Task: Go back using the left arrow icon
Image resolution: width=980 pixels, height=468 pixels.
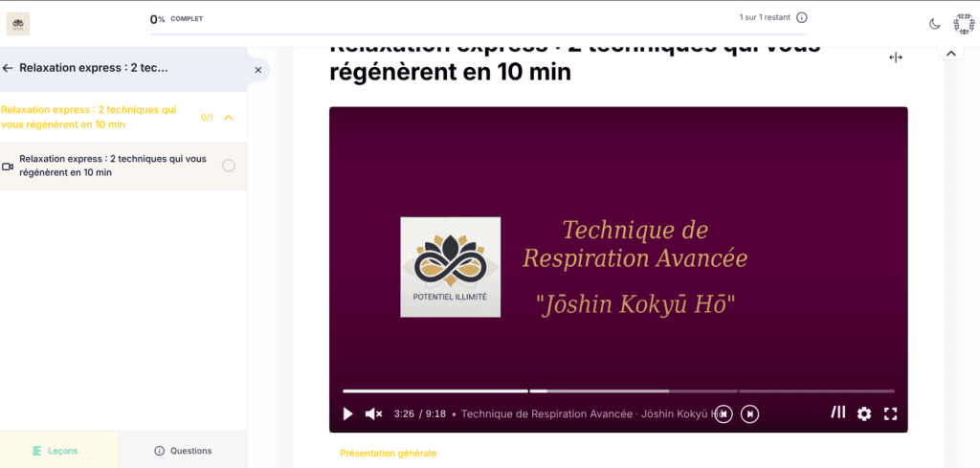Action: 8,68
